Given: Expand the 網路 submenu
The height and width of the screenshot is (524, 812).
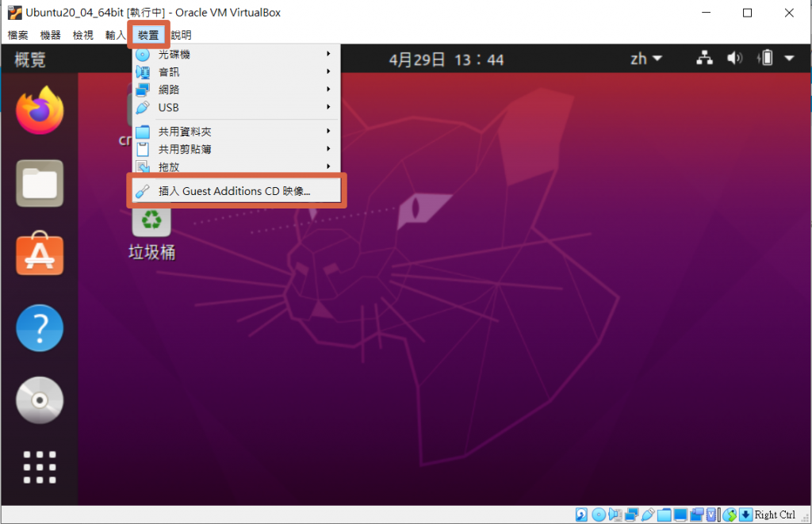Looking at the screenshot, I should (x=236, y=90).
